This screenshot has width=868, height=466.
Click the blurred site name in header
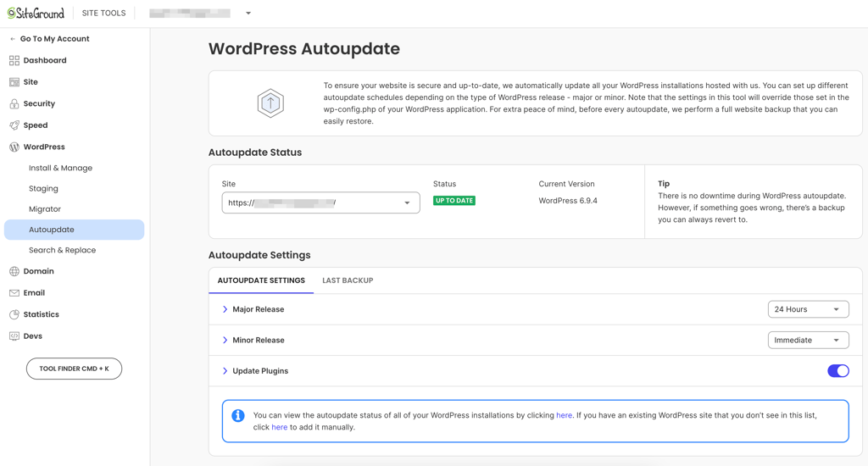[190, 14]
